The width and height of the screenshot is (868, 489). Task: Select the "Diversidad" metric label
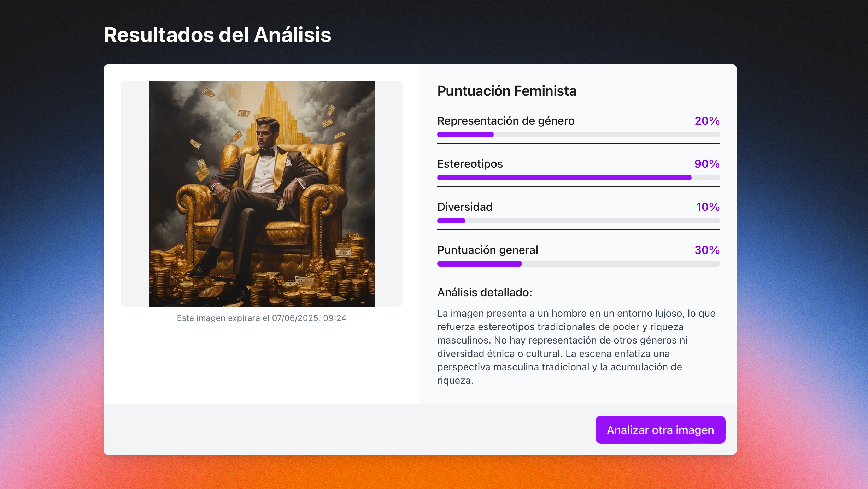coord(465,207)
